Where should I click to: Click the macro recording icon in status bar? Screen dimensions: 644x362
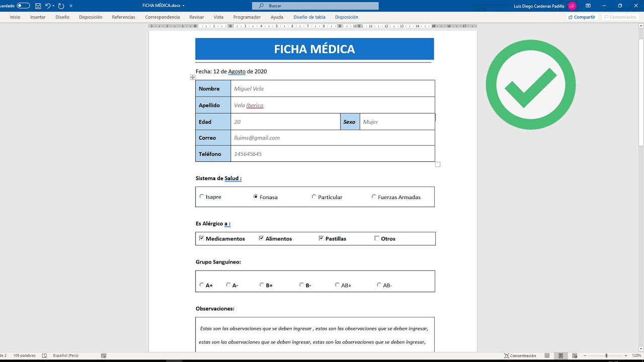pos(103,355)
